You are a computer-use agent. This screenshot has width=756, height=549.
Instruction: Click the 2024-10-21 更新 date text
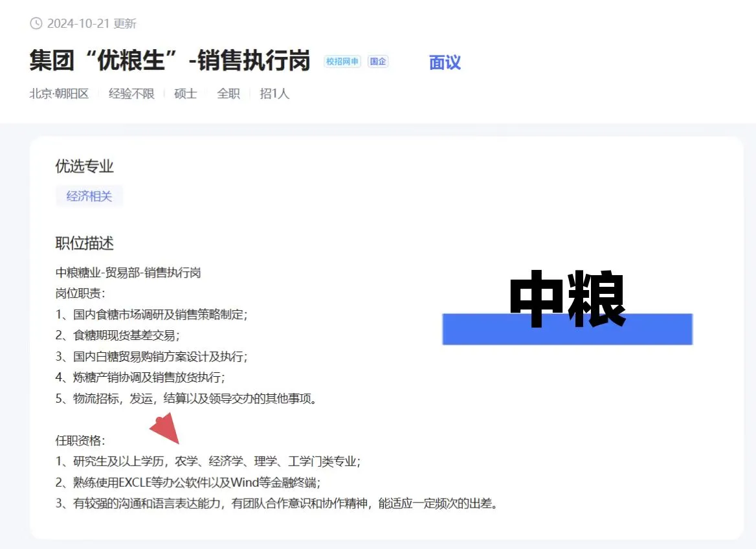pyautogui.click(x=92, y=24)
